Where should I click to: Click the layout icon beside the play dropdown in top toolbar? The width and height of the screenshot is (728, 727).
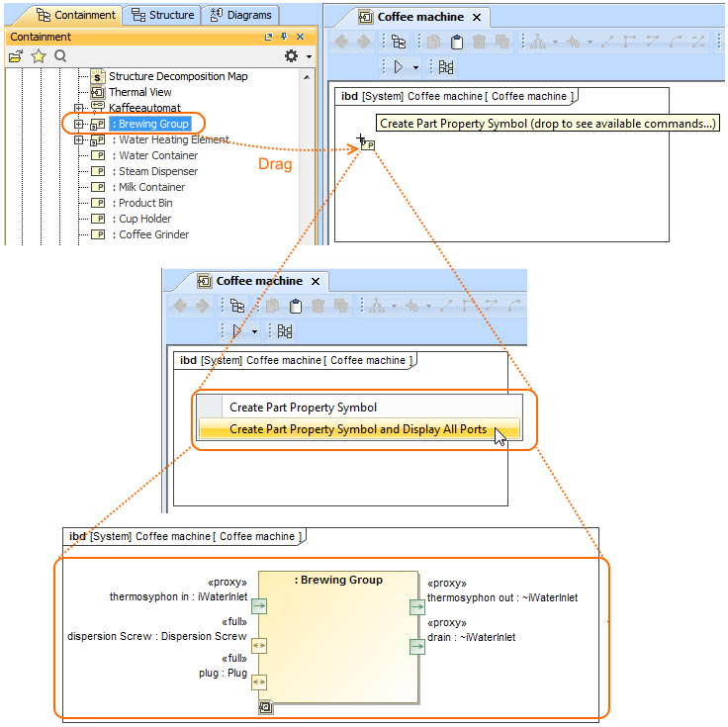click(x=446, y=67)
